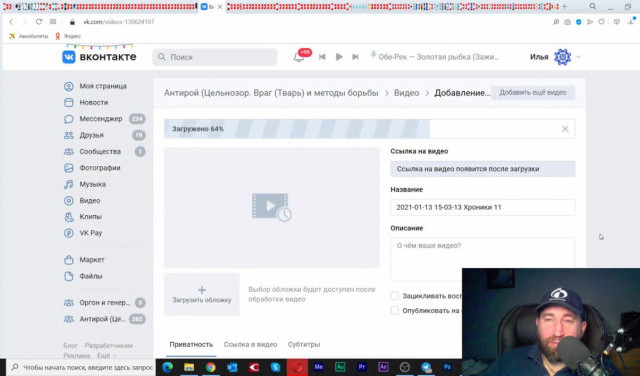The image size is (640, 376).
Task: Open the VK logo home link
Action: tap(99, 57)
